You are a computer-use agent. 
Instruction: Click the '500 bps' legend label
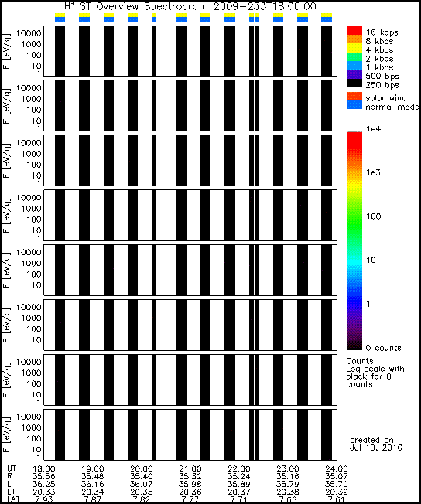[382, 77]
